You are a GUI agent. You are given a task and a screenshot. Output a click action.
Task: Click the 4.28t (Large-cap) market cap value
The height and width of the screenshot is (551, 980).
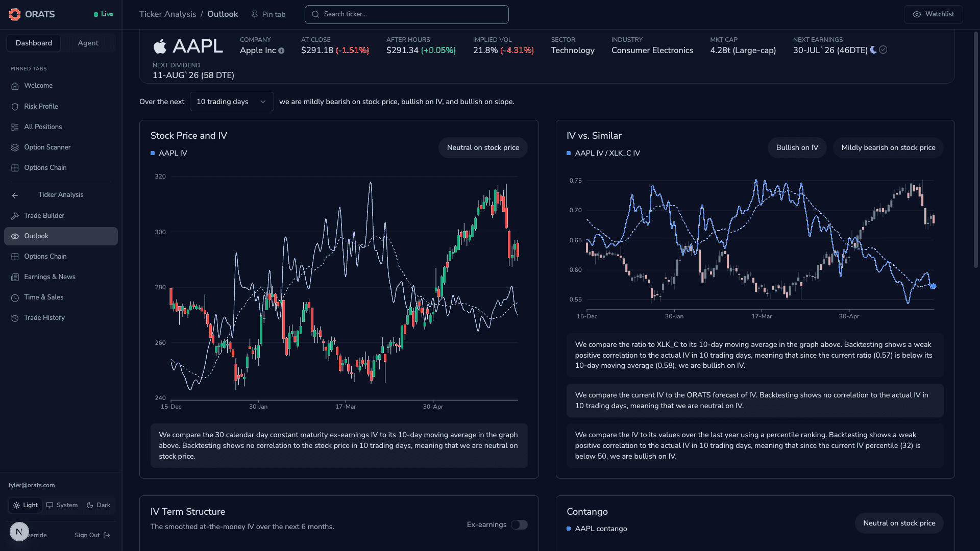(743, 50)
